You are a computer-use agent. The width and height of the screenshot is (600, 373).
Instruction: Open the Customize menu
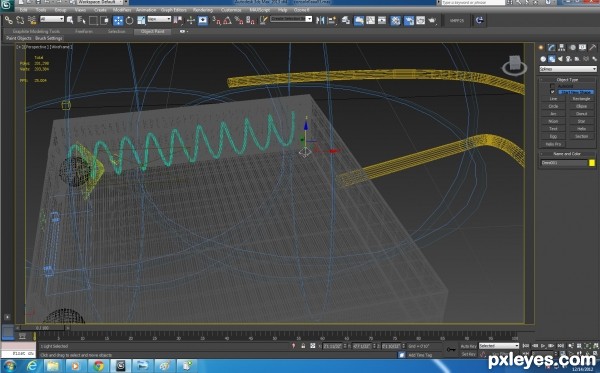[x=231, y=10]
